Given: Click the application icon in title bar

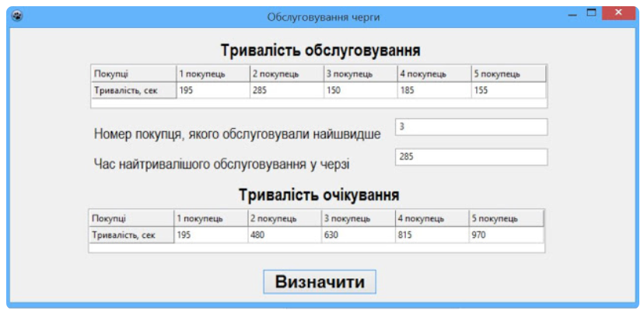Looking at the screenshot, I should tap(18, 16).
